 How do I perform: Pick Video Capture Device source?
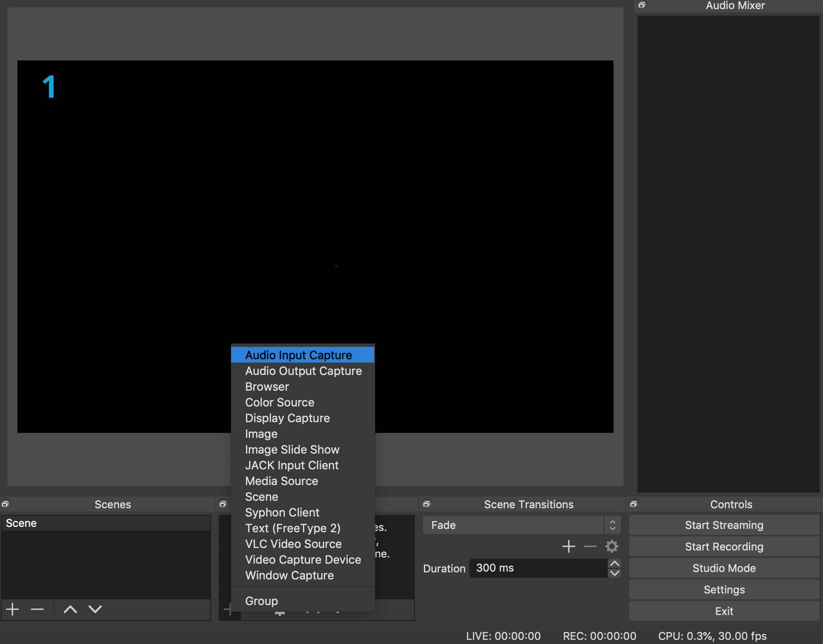coord(303,560)
